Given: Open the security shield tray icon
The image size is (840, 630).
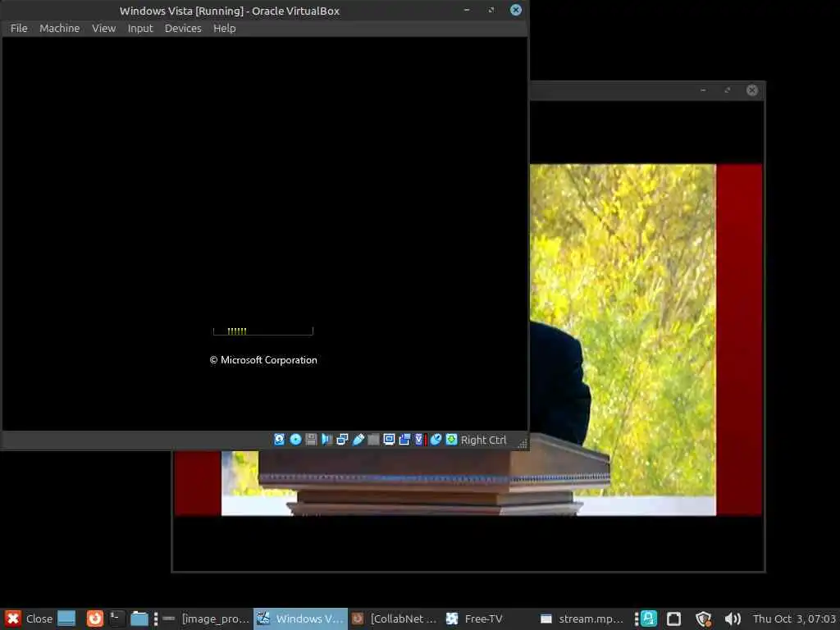Looking at the screenshot, I should coord(703,619).
